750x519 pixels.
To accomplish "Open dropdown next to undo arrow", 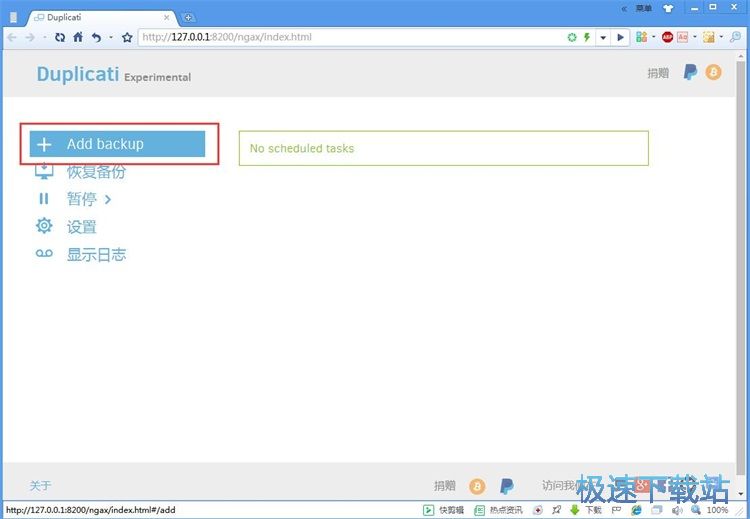I will pos(110,37).
